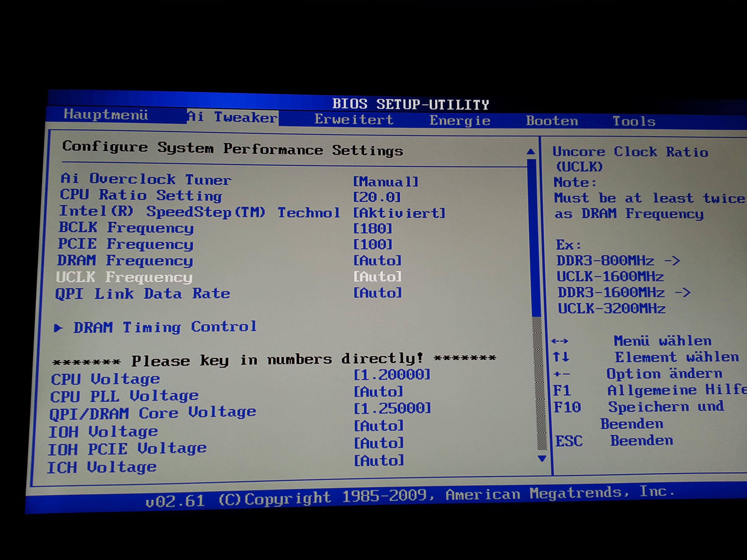Click the scroll down arrow on the list

[542, 458]
